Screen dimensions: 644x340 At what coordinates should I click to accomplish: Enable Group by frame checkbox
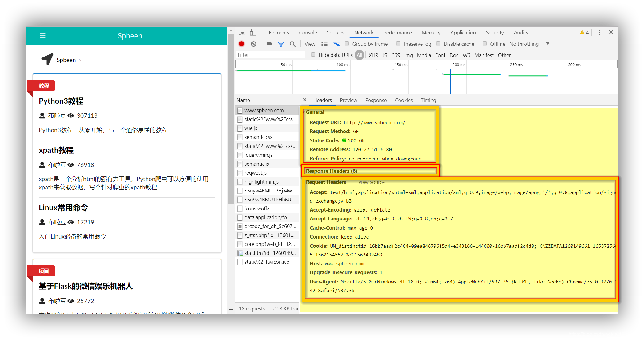pyautogui.click(x=347, y=44)
